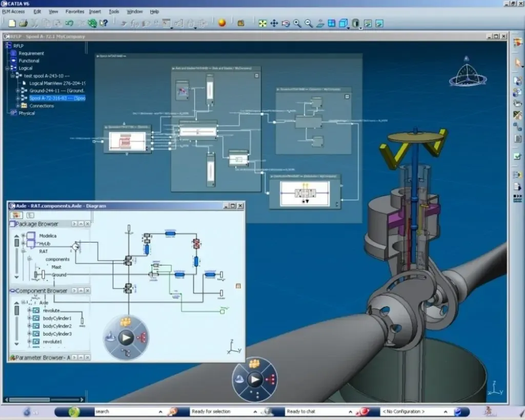Click the orange sphere material icon
The height and width of the screenshot is (420, 525).
tap(222, 23)
